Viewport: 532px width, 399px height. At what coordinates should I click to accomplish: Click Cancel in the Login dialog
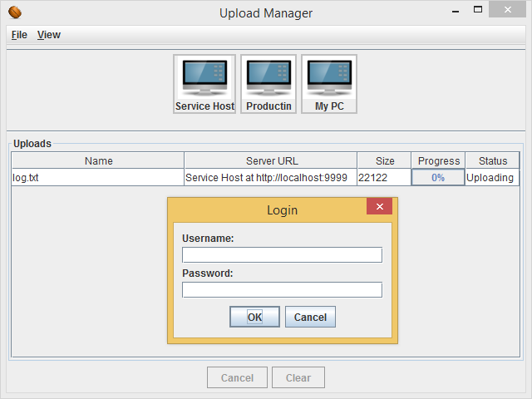(310, 317)
